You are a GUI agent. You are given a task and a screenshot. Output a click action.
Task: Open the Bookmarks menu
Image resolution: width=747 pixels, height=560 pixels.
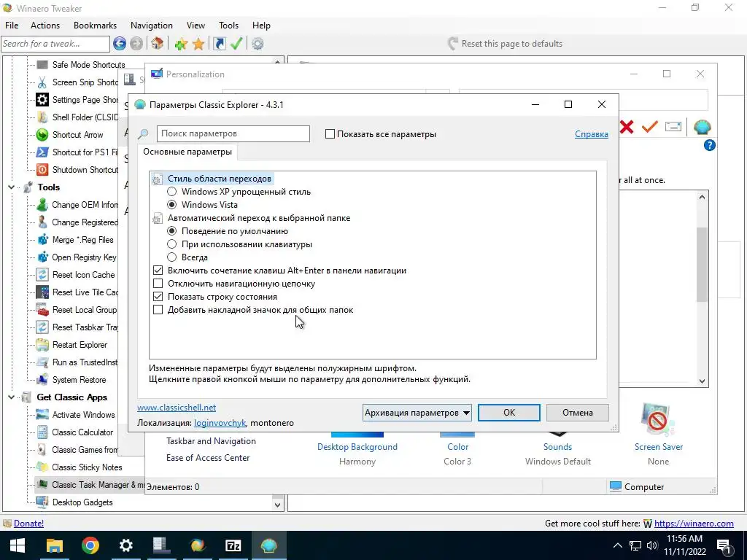(96, 26)
